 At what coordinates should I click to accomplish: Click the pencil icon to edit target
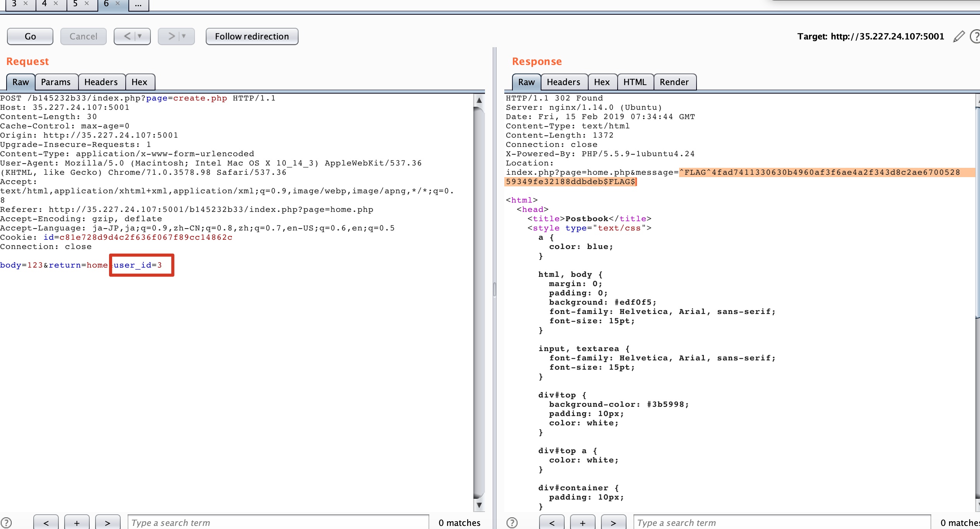click(x=959, y=37)
